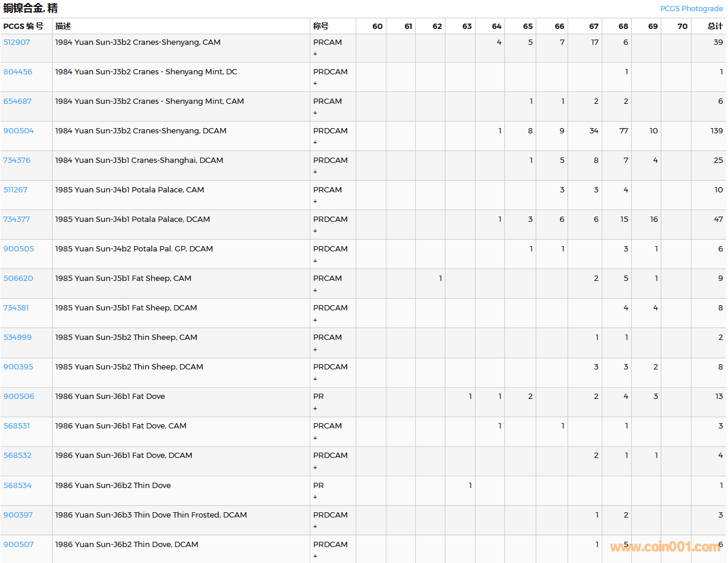The width and height of the screenshot is (728, 563).
Task: Open entry 900504 Cranes-Shenyang DCAM
Action: 18,131
